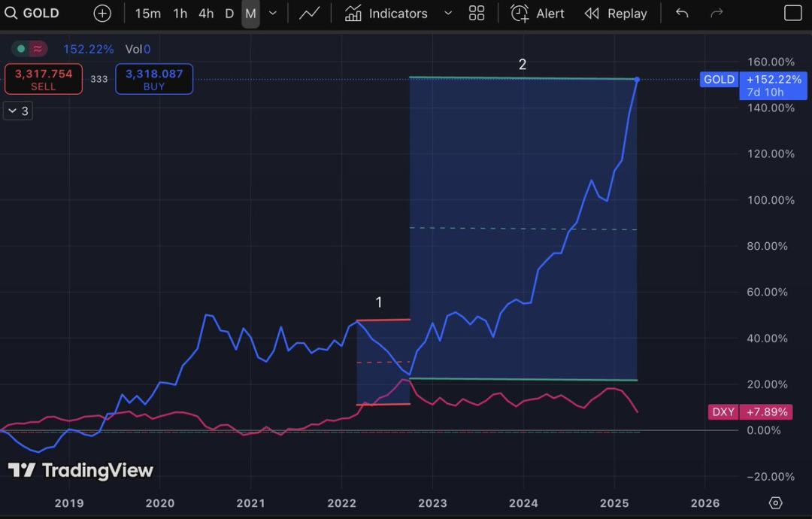
Task: Click the redo arrow icon
Action: point(717,14)
